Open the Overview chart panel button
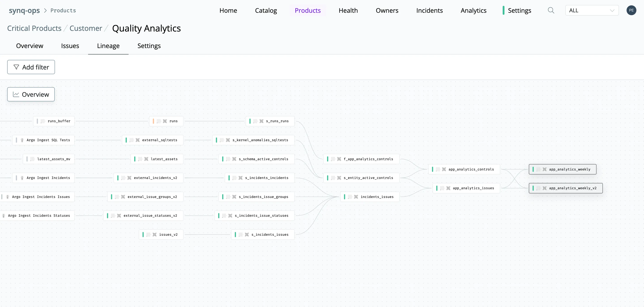The width and height of the screenshot is (644, 307). (31, 94)
